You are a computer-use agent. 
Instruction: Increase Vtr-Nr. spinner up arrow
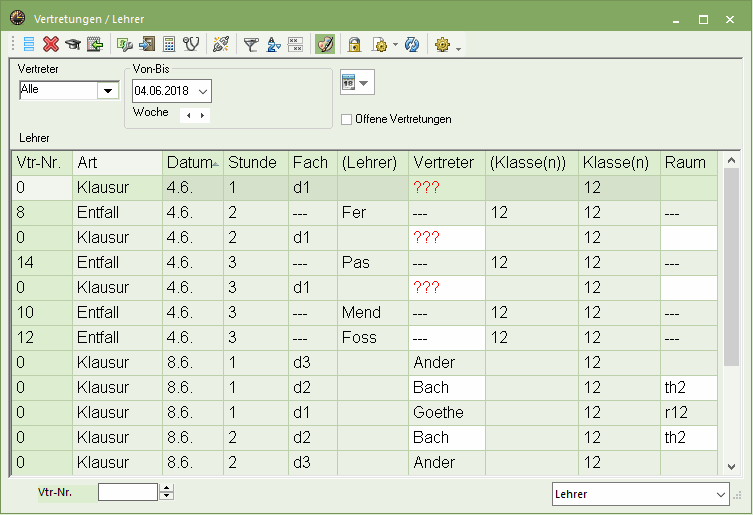(166, 488)
